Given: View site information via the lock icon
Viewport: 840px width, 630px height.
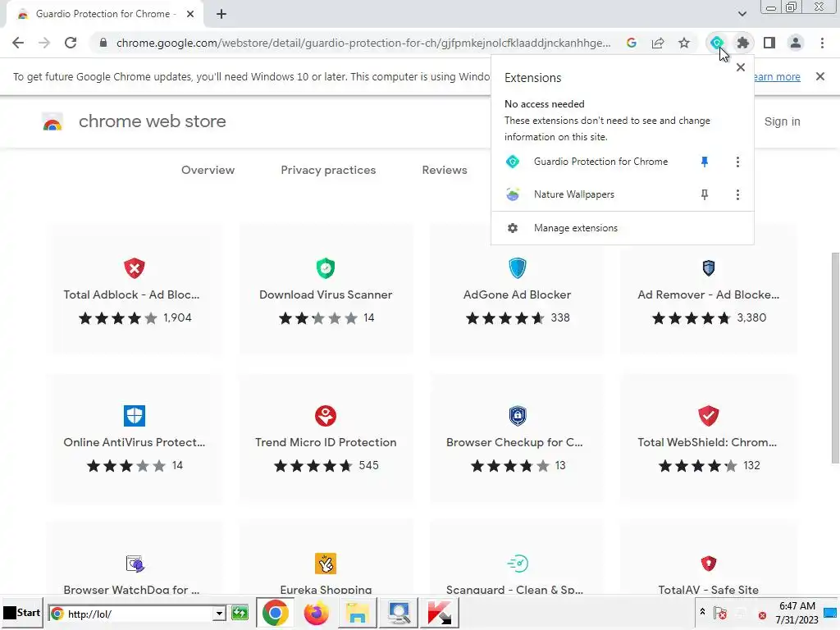Looking at the screenshot, I should (103, 43).
